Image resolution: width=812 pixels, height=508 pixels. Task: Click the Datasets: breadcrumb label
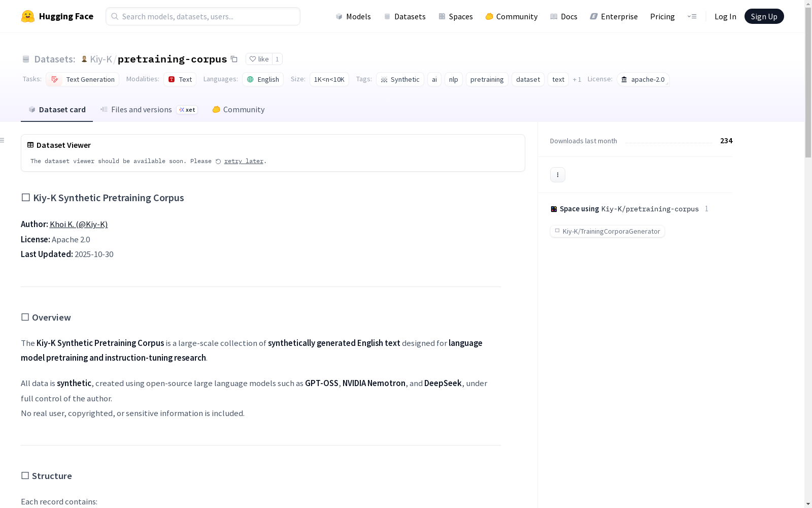tap(55, 59)
